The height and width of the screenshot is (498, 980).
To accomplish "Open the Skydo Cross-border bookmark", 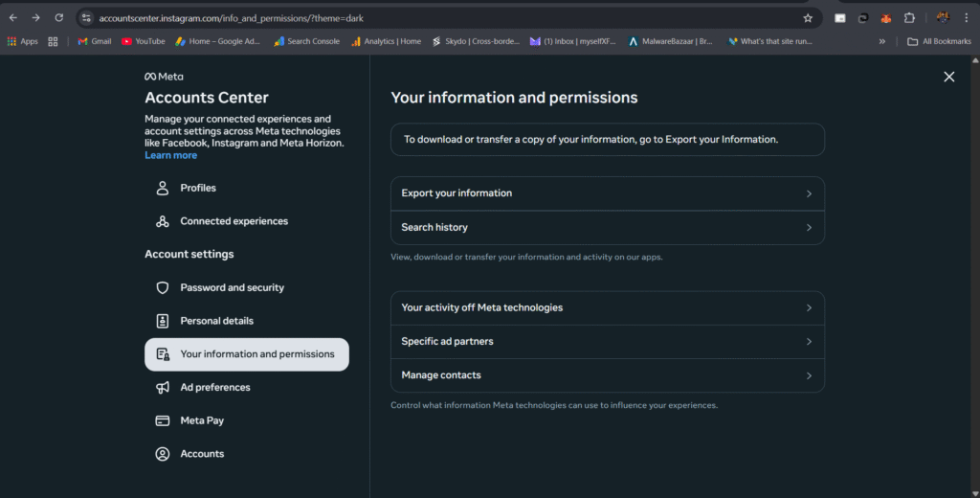I will (x=475, y=41).
